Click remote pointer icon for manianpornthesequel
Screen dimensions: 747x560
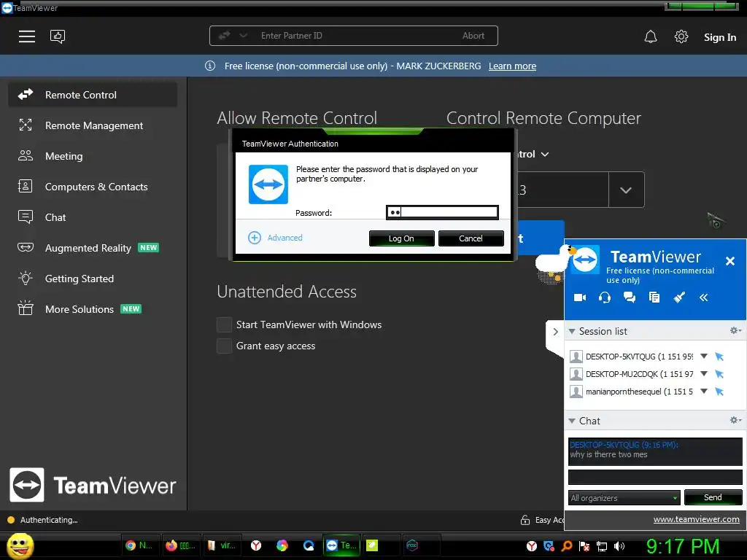pyautogui.click(x=719, y=392)
